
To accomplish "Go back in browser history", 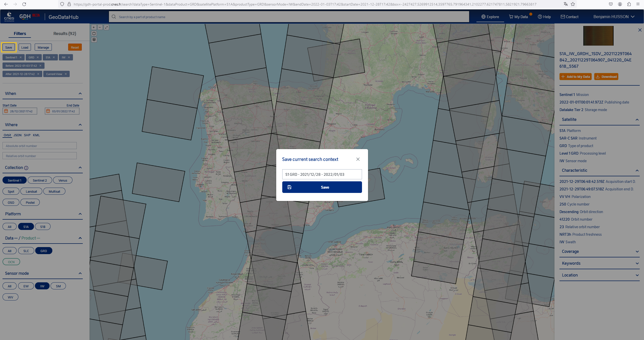I will (x=6, y=4).
